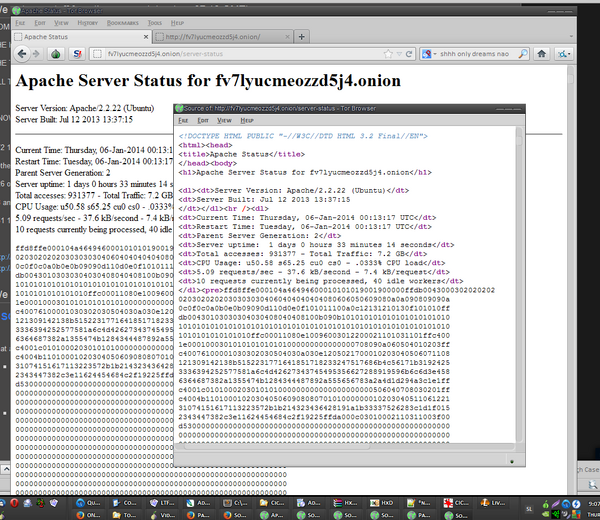
Task: Click the back navigation arrow
Action: click(22, 54)
